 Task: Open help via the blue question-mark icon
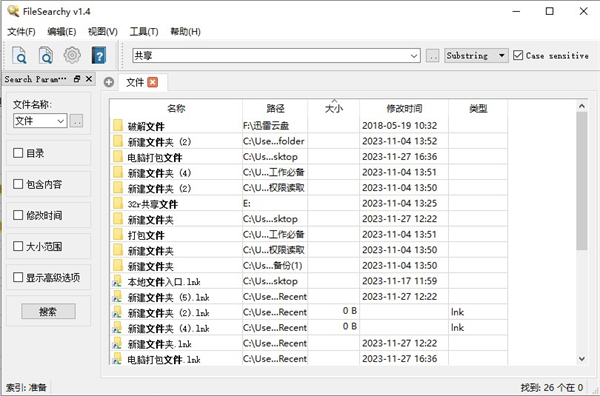point(99,55)
